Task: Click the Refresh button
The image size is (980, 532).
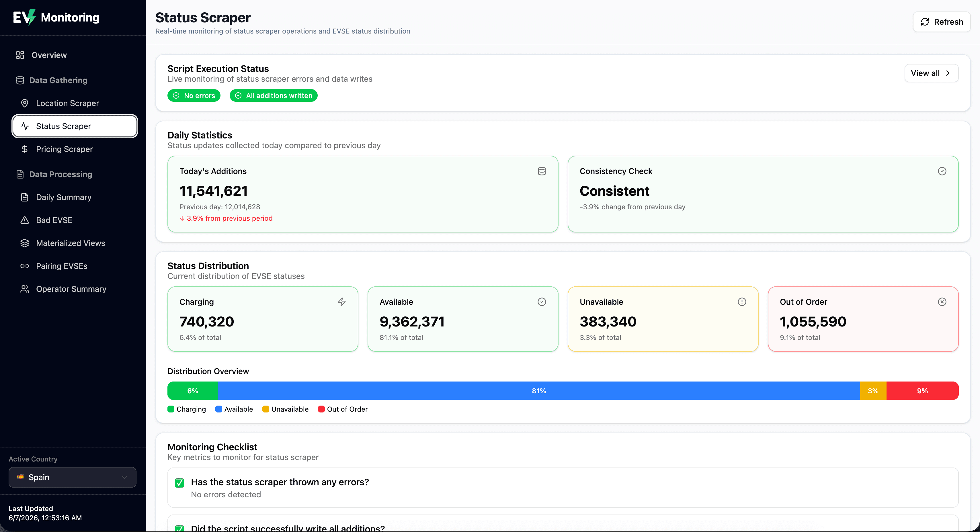Action: coord(942,22)
